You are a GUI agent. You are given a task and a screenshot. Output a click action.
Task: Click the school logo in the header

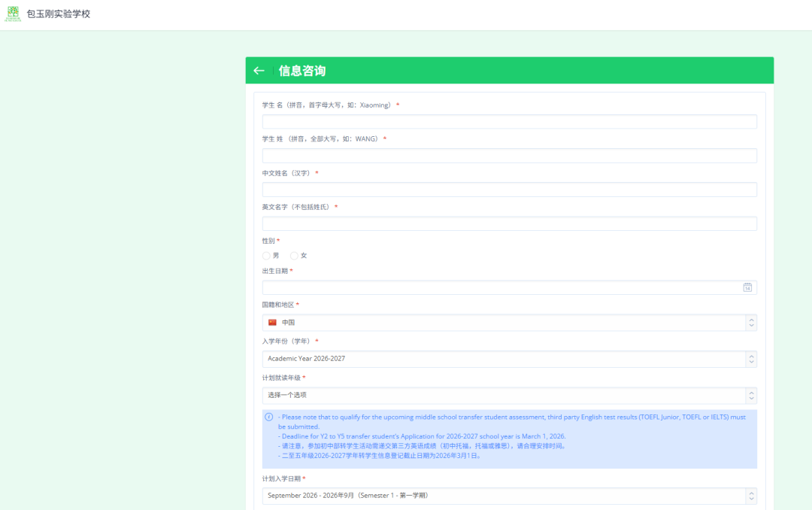[x=13, y=14]
